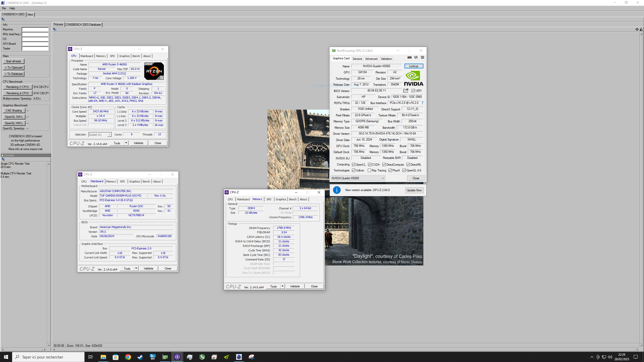Open Windows Start menu

[6, 357]
